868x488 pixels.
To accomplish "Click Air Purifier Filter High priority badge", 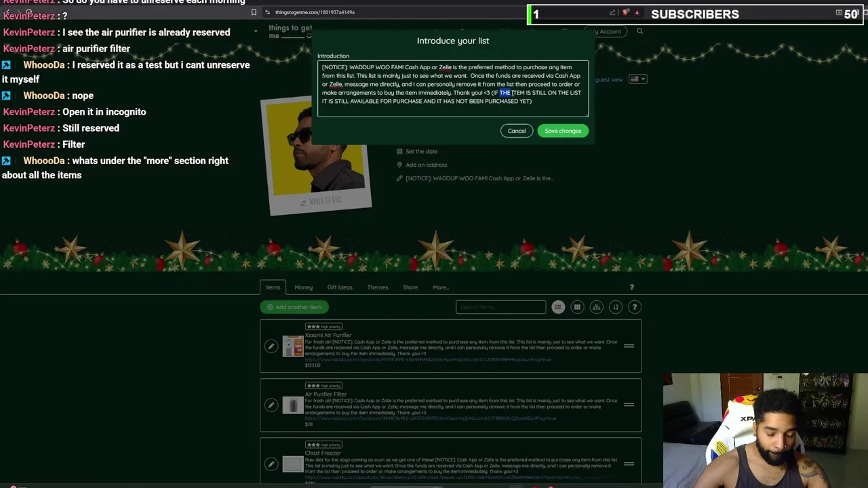I will point(323,386).
